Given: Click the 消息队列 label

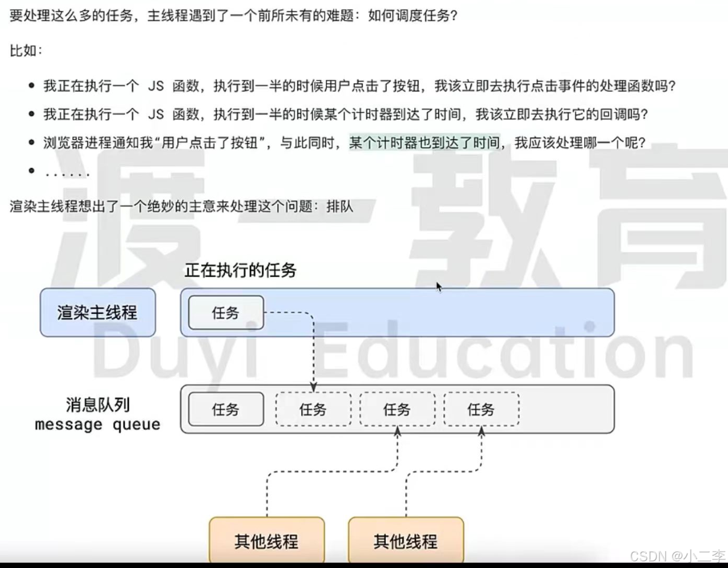Looking at the screenshot, I should (x=98, y=404).
